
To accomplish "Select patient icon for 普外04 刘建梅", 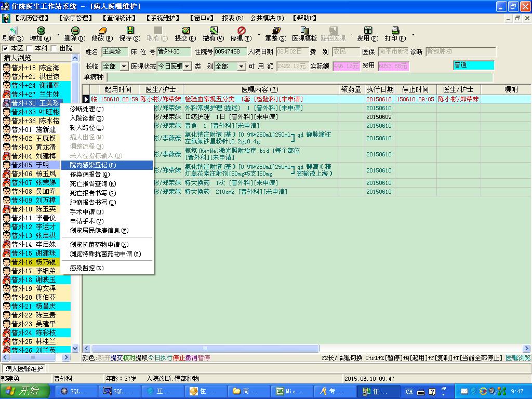I will [x=7, y=156].
